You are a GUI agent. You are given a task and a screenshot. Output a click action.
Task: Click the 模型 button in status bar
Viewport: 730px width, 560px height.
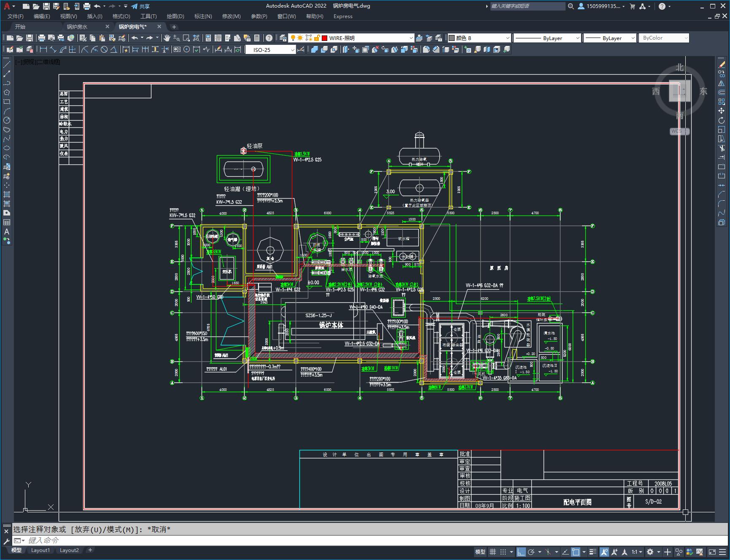(480, 552)
